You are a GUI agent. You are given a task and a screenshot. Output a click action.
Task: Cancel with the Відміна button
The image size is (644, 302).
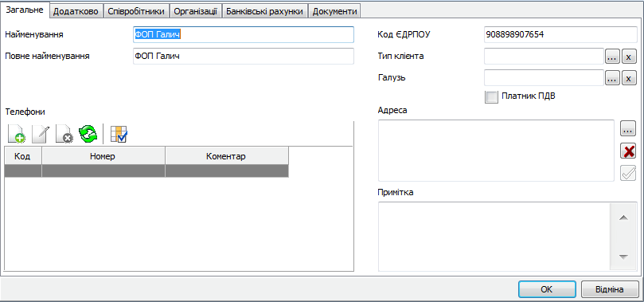point(610,289)
